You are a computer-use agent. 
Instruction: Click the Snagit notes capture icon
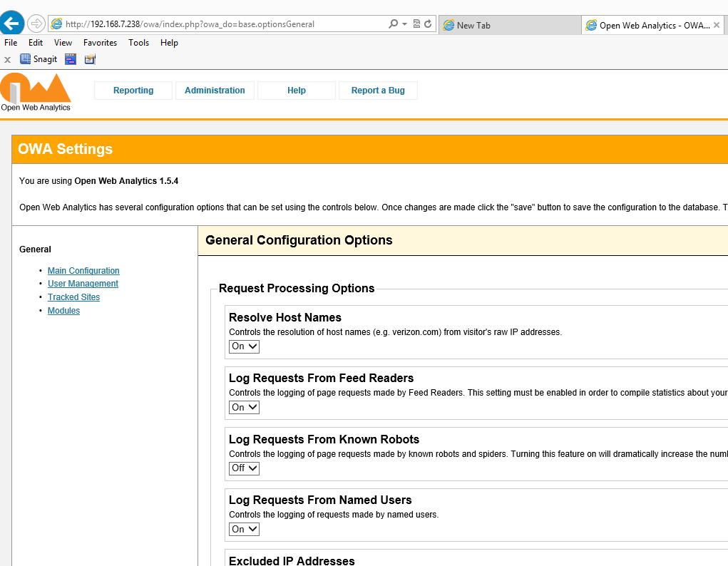click(x=90, y=59)
